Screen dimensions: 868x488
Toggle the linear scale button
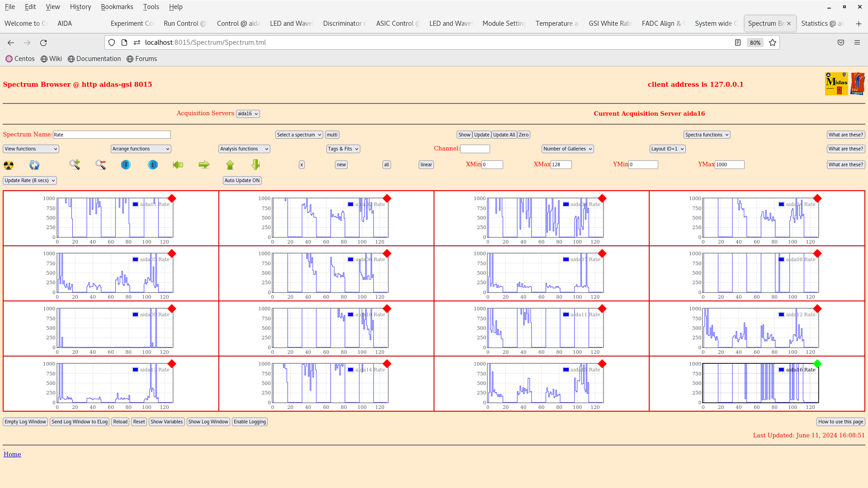(x=426, y=165)
